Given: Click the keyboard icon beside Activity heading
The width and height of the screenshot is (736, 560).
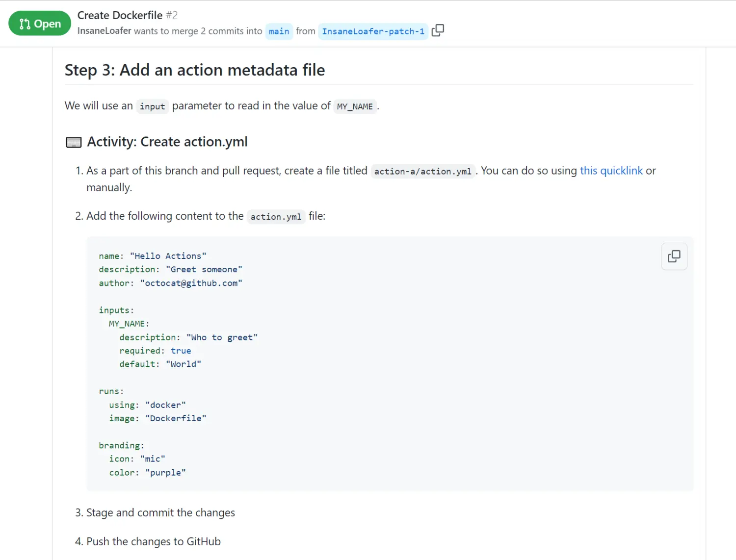Looking at the screenshot, I should click(74, 142).
